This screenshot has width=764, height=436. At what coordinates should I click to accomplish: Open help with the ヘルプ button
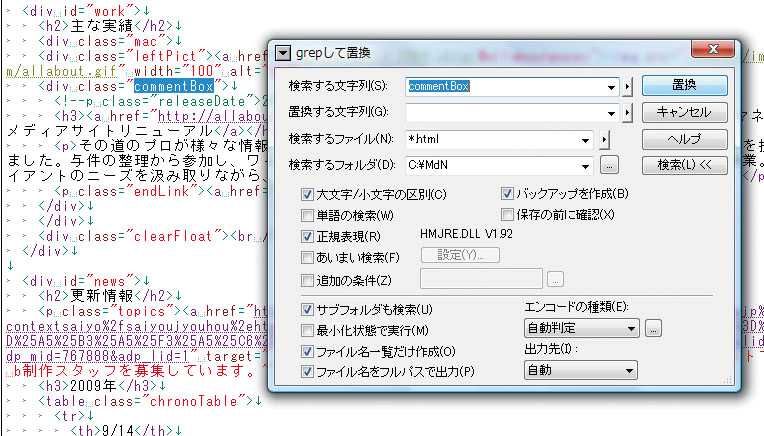[685, 139]
